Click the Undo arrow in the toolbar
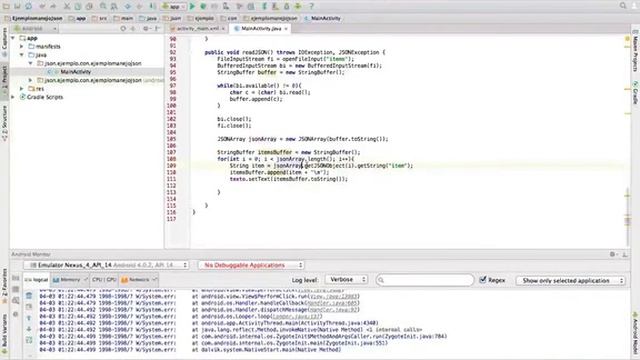Viewport: 640px width, 360px height. pos(42,6)
